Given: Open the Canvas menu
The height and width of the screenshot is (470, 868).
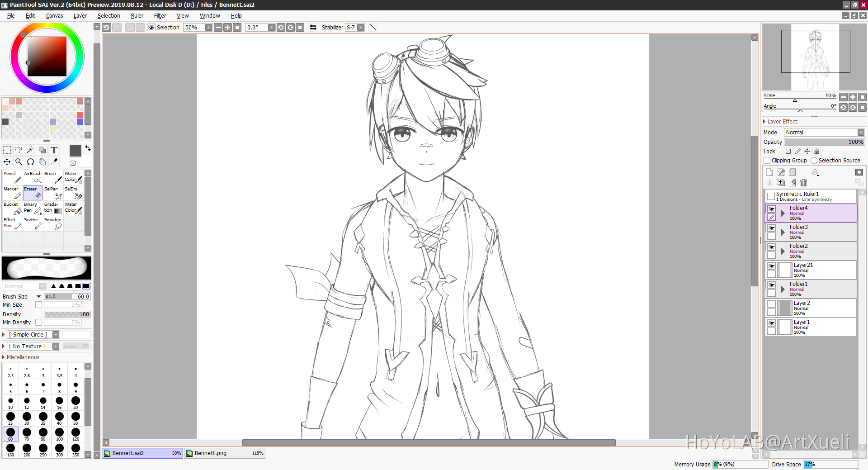Looking at the screenshot, I should [x=54, y=16].
